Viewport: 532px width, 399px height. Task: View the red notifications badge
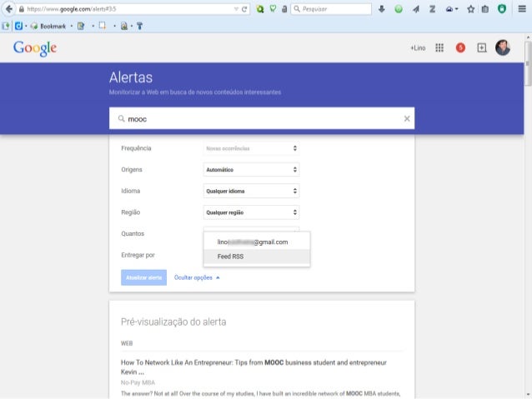click(460, 47)
